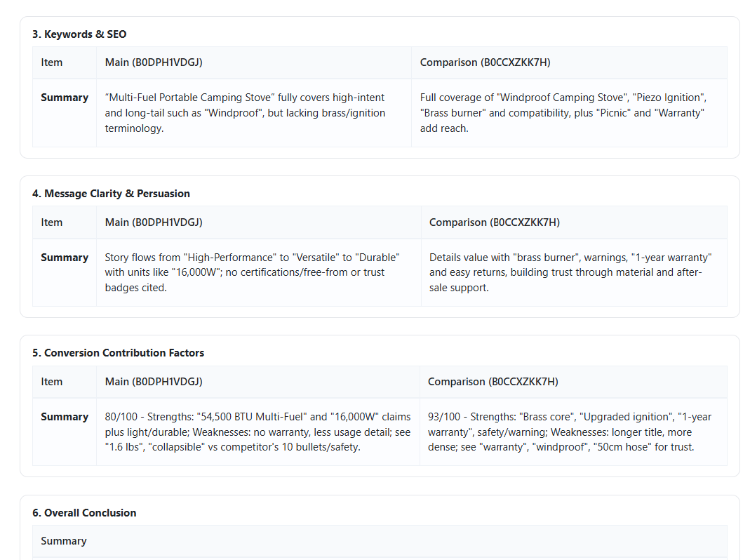Image resolution: width=750 pixels, height=560 pixels.
Task: Click the "Story flows from High-Performance" cell
Action: click(x=253, y=272)
